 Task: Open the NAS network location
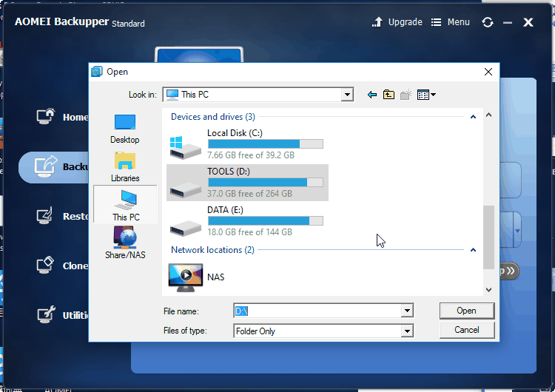click(197, 277)
